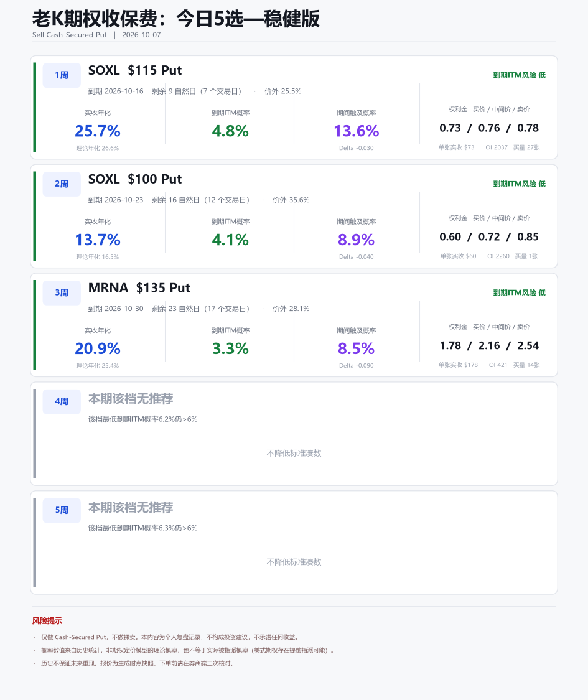588x700 pixels.
Task: Select the 价外 35.6% label
Action: coord(291,200)
